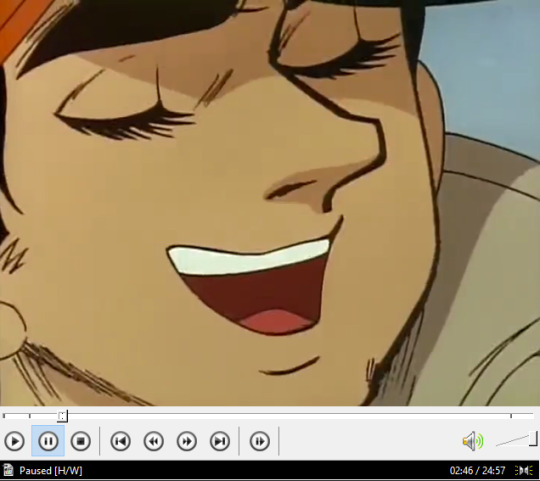This screenshot has width=540, height=481.
Task: Click the seek bar position thumb
Action: pyautogui.click(x=62, y=416)
